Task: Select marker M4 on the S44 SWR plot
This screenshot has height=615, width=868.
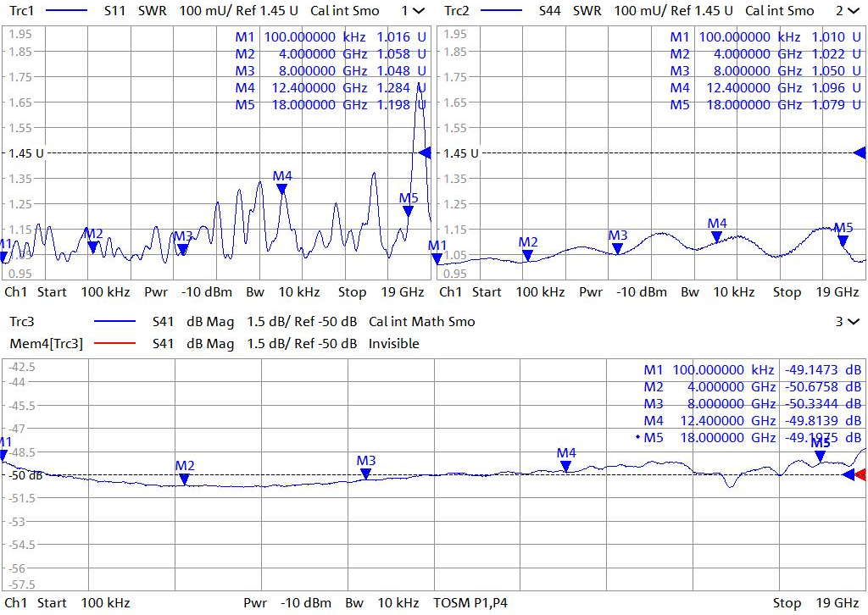Action: pos(717,235)
